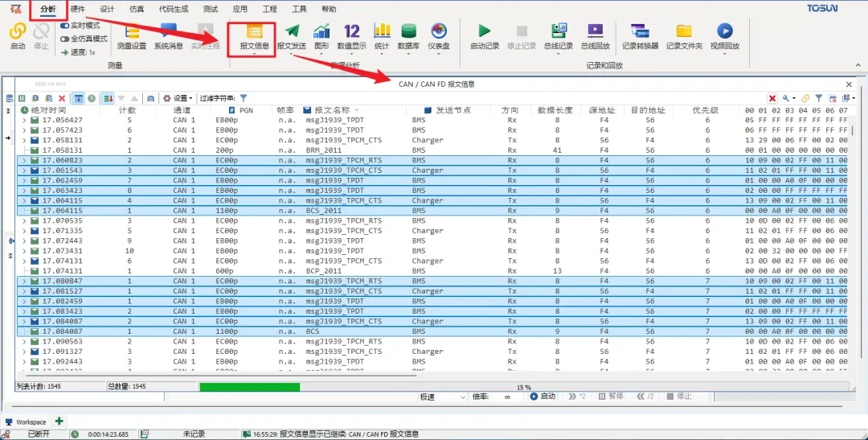Click the 启动 replay start button
This screenshot has height=440, width=868.
point(542,397)
